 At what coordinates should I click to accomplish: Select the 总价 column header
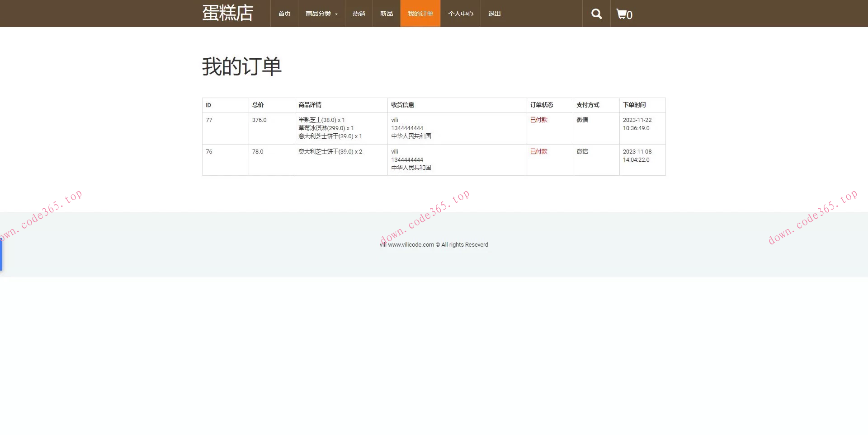coord(256,105)
